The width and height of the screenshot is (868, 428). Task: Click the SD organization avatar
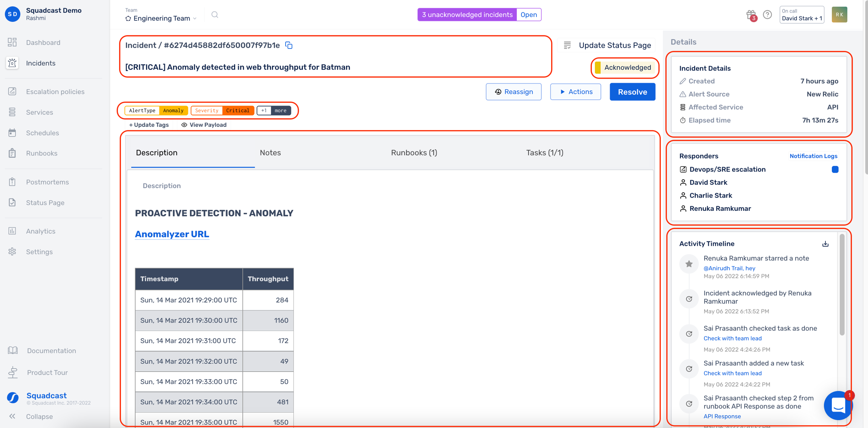click(x=13, y=14)
